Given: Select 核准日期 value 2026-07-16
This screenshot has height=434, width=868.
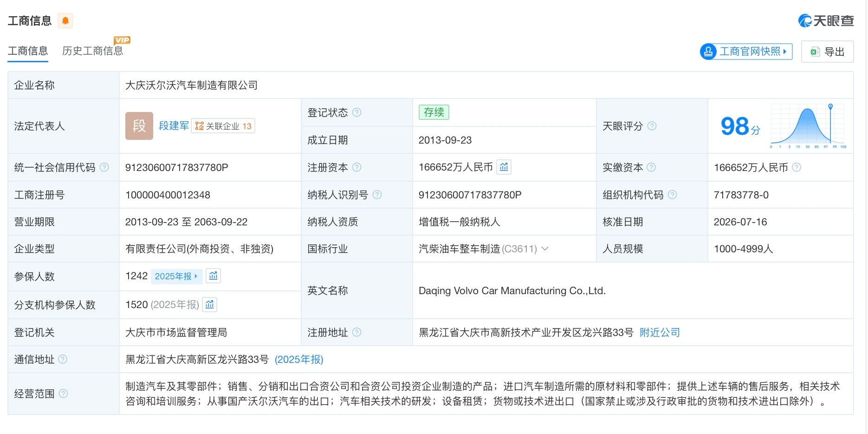Looking at the screenshot, I should coord(740,222).
